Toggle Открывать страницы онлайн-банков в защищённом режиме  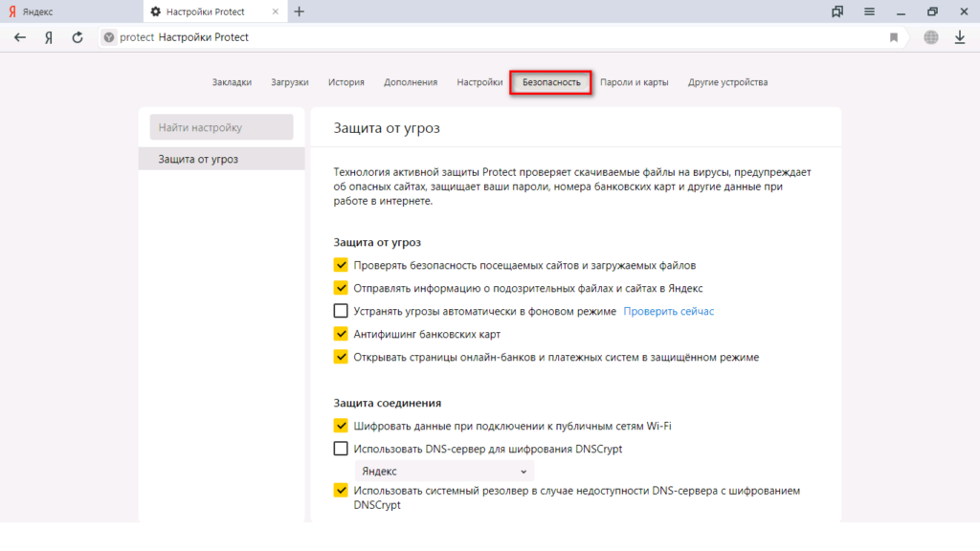[x=341, y=357]
